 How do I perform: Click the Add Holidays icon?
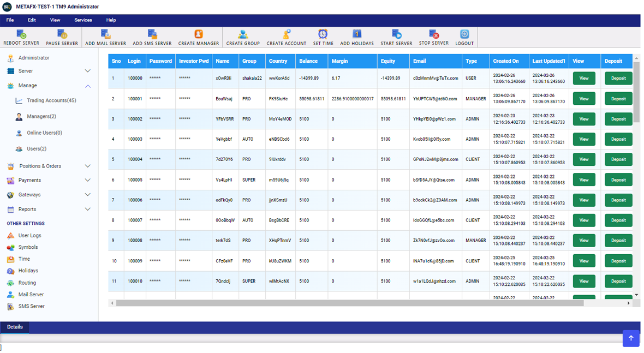coord(357,34)
